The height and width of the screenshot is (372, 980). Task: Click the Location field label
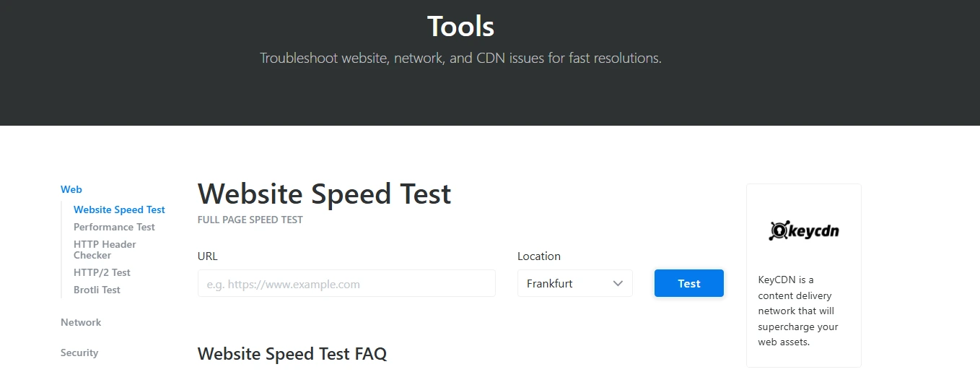(538, 256)
